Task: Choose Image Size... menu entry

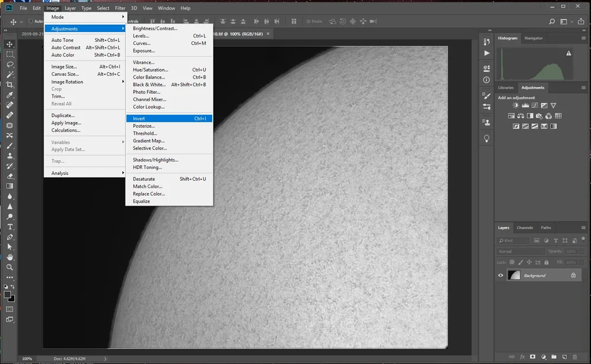Action: point(85,67)
